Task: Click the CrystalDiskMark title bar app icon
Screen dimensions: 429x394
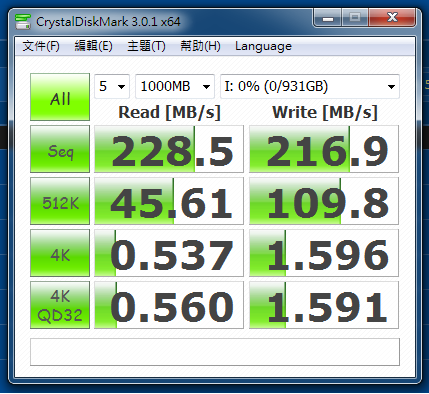Action: [23, 22]
